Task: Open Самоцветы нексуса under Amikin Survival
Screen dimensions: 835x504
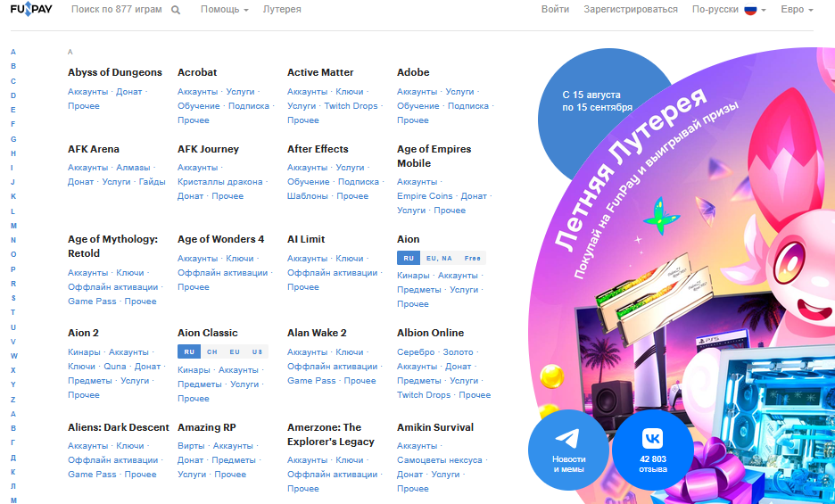Action: point(439,460)
